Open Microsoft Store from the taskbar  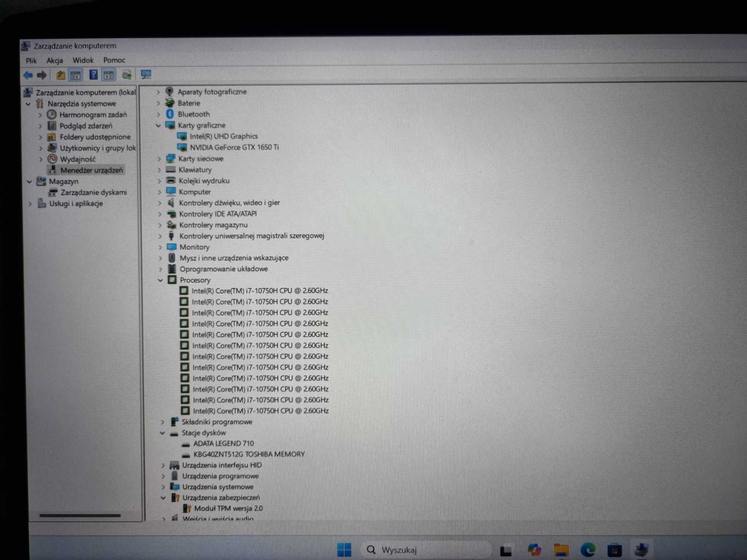coord(614,550)
